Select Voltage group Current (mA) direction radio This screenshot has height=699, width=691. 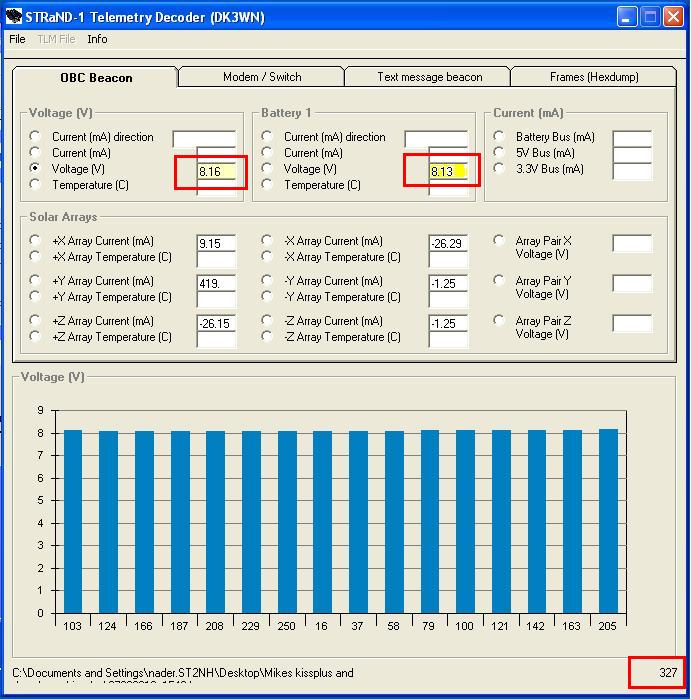point(35,136)
